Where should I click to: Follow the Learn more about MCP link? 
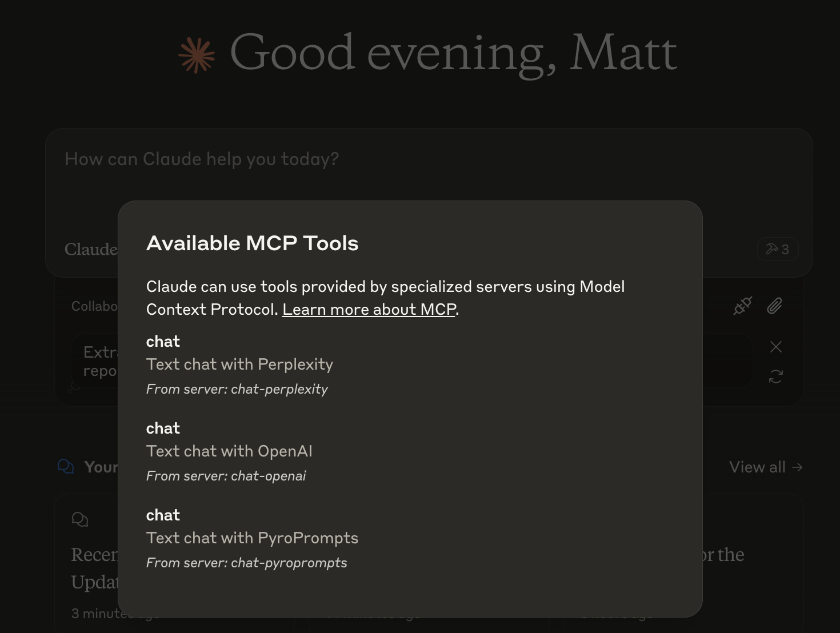click(369, 309)
